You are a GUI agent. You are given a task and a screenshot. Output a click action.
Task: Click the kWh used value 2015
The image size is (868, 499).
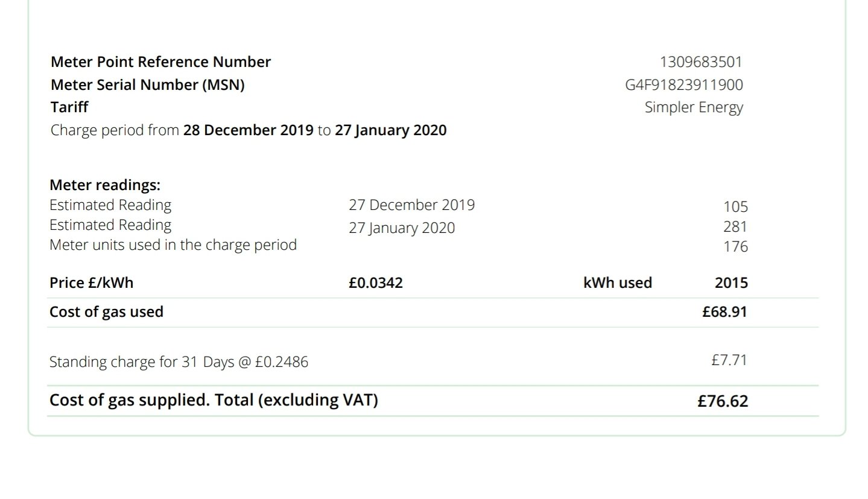tap(731, 282)
